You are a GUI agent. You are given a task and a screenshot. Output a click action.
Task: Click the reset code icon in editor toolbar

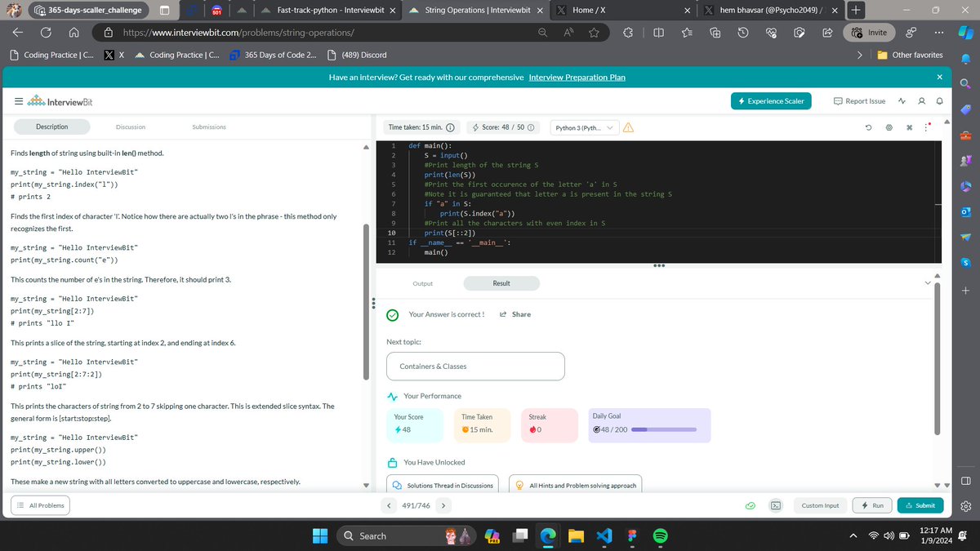click(870, 127)
